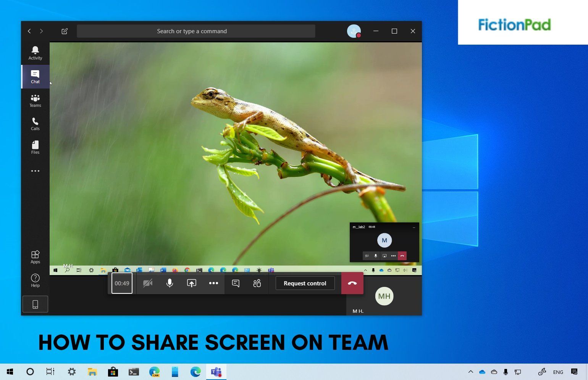The image size is (588, 380).
Task: Expand the hidden system tray icons
Action: pos(470,372)
